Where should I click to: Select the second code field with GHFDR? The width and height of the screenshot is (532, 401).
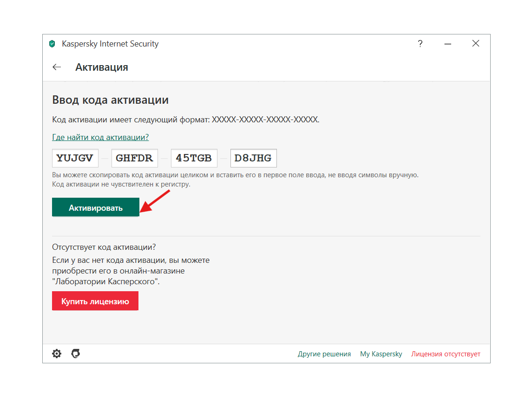tap(135, 158)
